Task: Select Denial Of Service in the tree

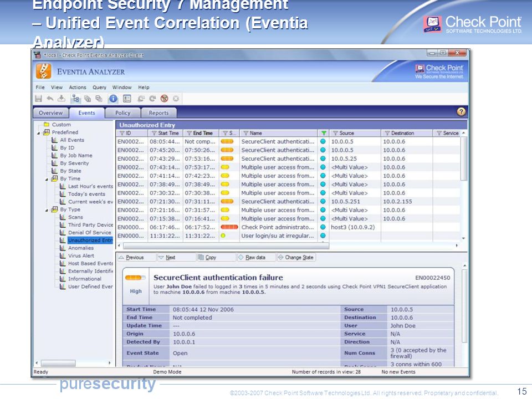Action: pyautogui.click(x=90, y=233)
